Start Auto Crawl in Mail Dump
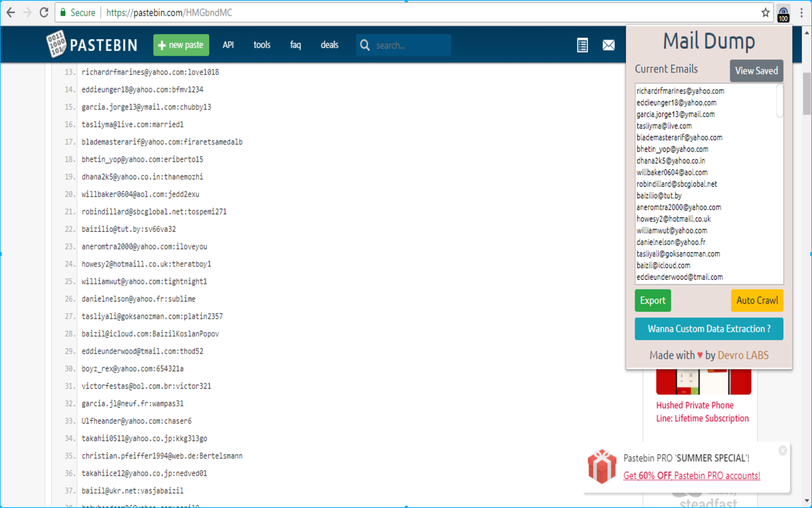812x508 pixels. pos(757,300)
